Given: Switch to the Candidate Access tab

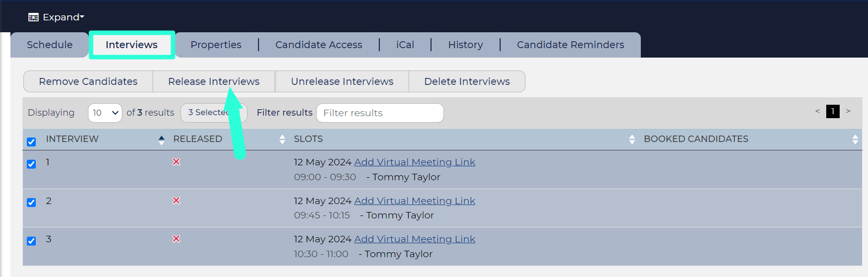Looking at the screenshot, I should 319,45.
